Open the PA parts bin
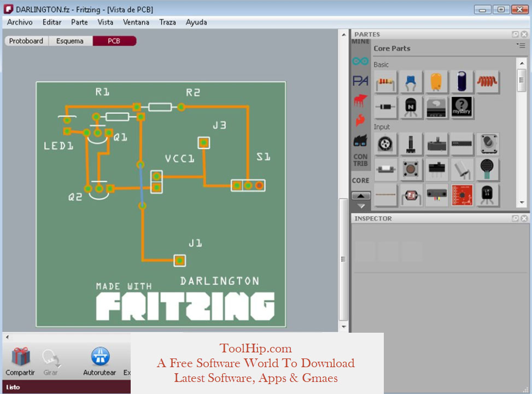532x394 pixels. point(360,81)
